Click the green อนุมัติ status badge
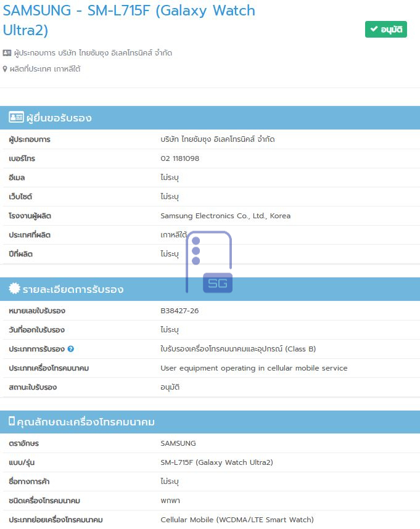 386,30
